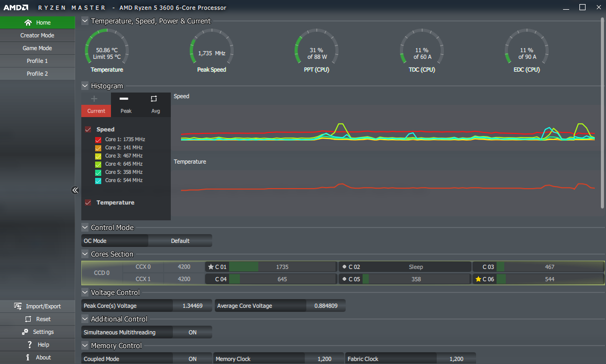
Task: Collapse the sidebar with double-chevron icon
Action: pos(75,190)
